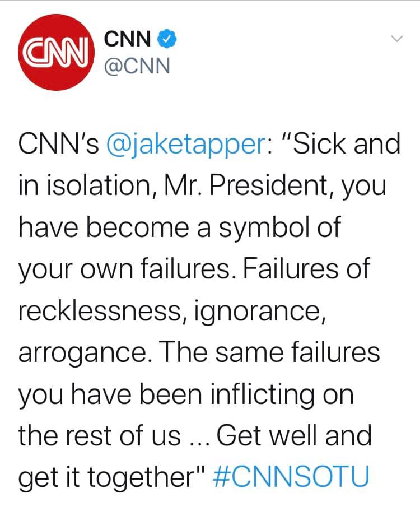Click the phrase "your own failures"
Image resolution: width=420 pixels, height=516 pixels.
pos(125,270)
